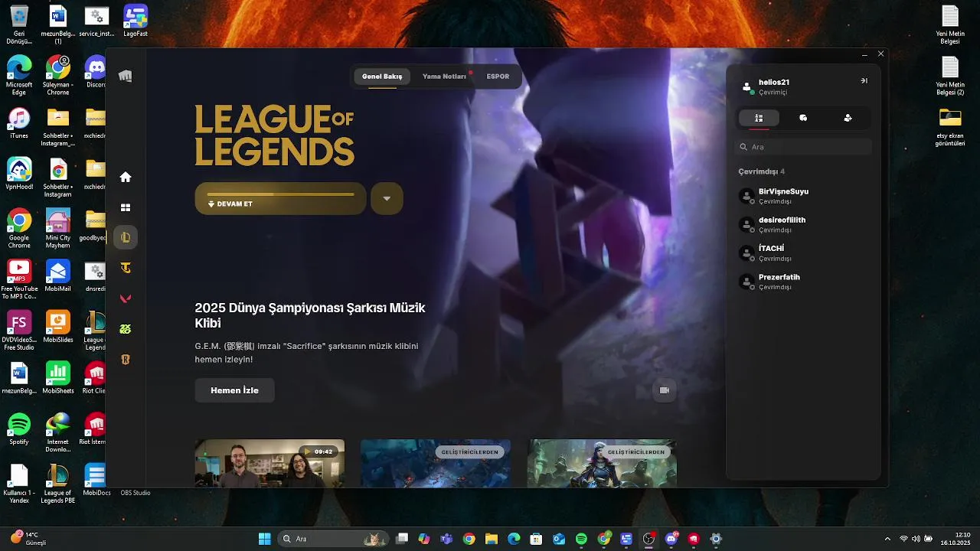This screenshot has height=551, width=980.
Task: Select the Legends of Runeterra sidebar icon
Action: 126,360
